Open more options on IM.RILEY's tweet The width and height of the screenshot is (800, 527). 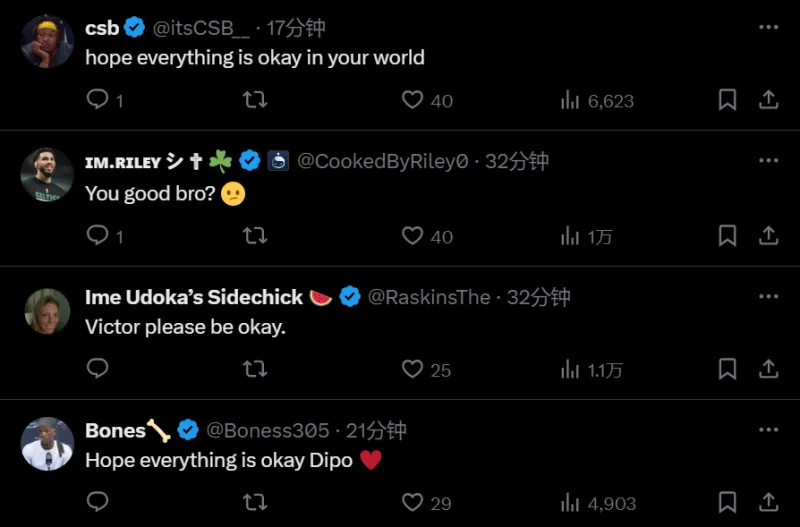tap(768, 160)
